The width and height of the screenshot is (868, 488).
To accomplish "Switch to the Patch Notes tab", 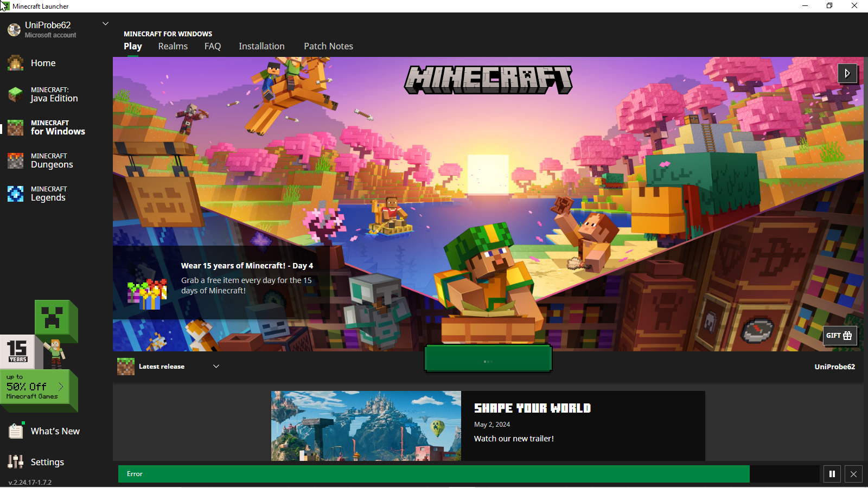I will 328,47.
